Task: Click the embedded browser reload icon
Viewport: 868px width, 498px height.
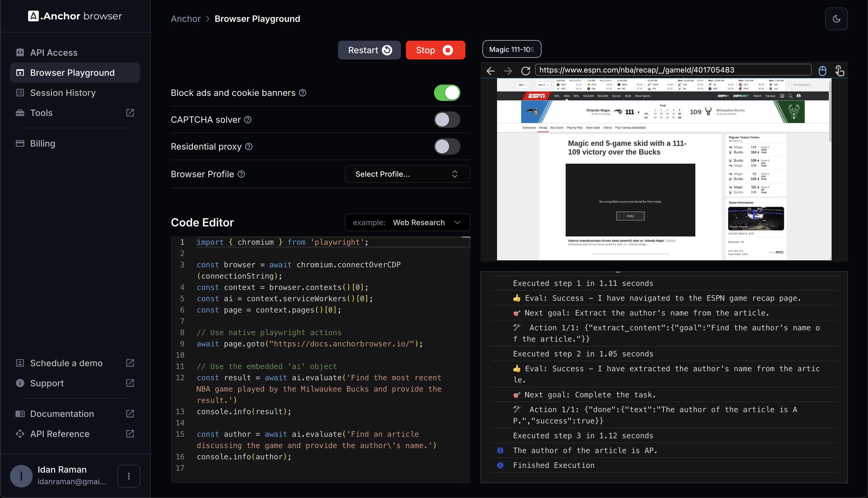Action: pos(526,71)
